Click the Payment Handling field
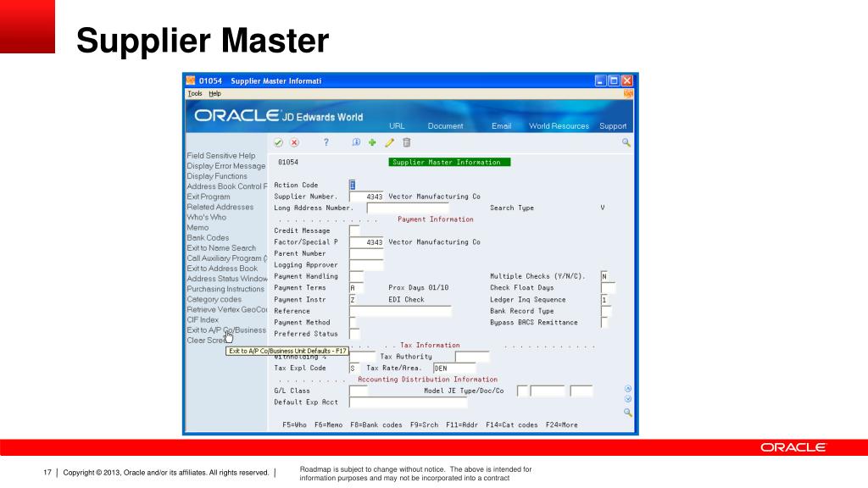This screenshot has width=868, height=488. [x=357, y=276]
